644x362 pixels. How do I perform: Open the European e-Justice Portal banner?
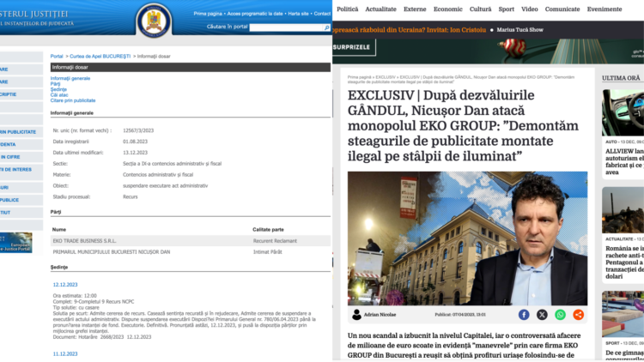tap(15, 243)
